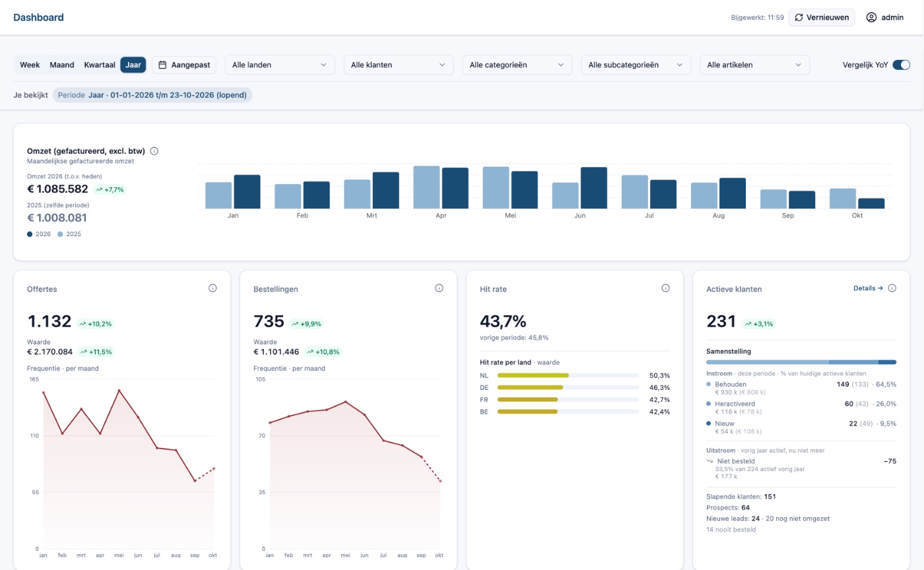Click the Behouden customers row
Viewport: 924px width, 570px height.
coord(801,388)
